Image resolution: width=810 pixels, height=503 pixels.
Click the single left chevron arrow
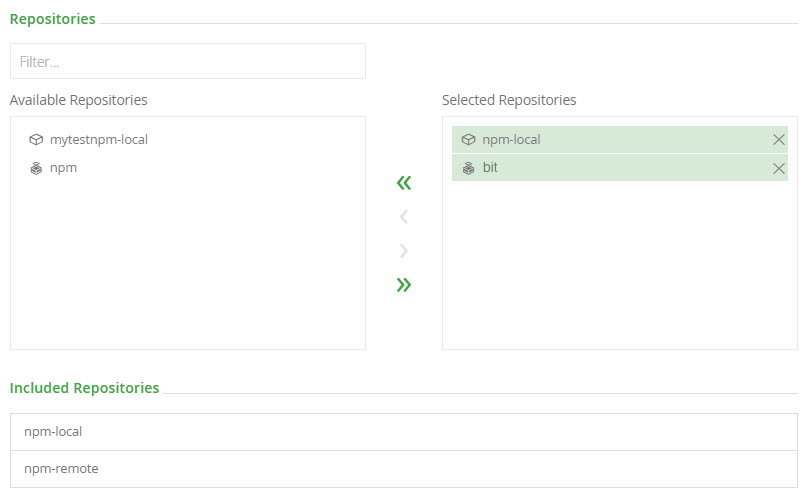click(x=404, y=217)
